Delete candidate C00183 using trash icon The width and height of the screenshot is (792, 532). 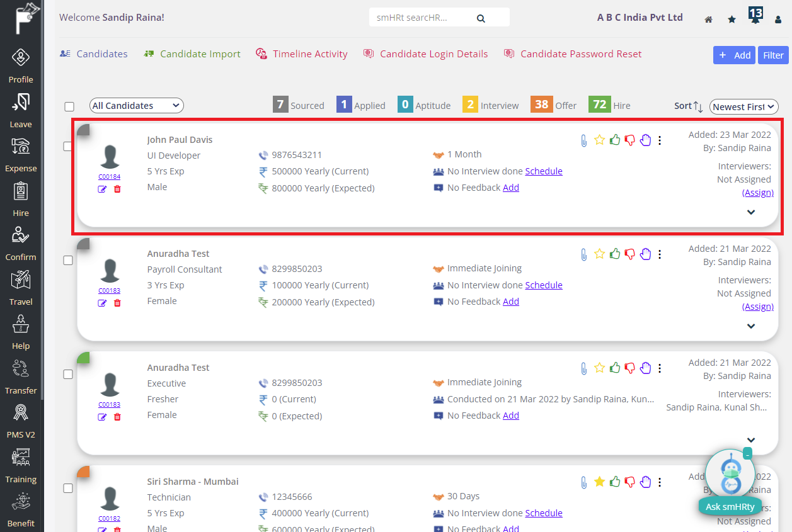pyautogui.click(x=118, y=303)
